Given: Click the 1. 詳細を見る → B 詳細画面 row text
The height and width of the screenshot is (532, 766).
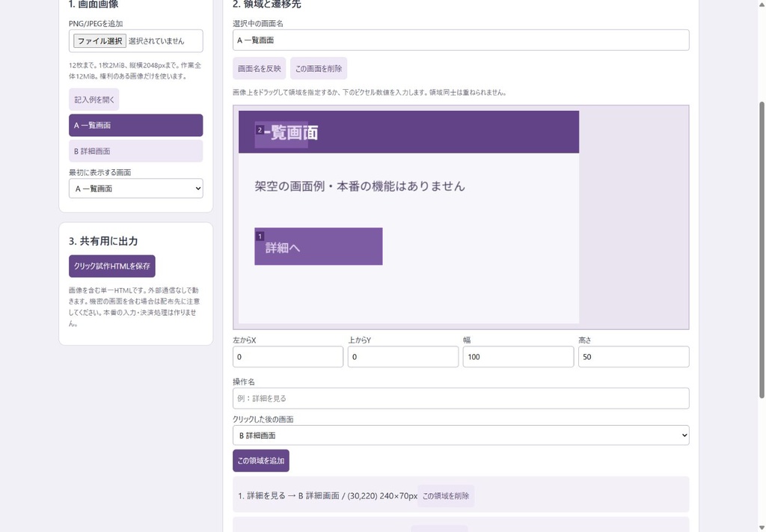Looking at the screenshot, I should [x=328, y=496].
